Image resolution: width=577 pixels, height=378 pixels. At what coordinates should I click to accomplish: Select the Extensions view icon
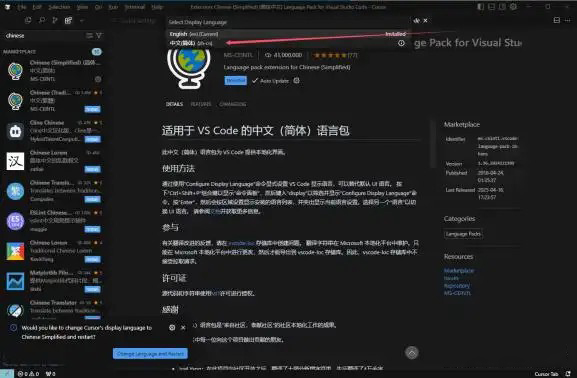click(68, 21)
